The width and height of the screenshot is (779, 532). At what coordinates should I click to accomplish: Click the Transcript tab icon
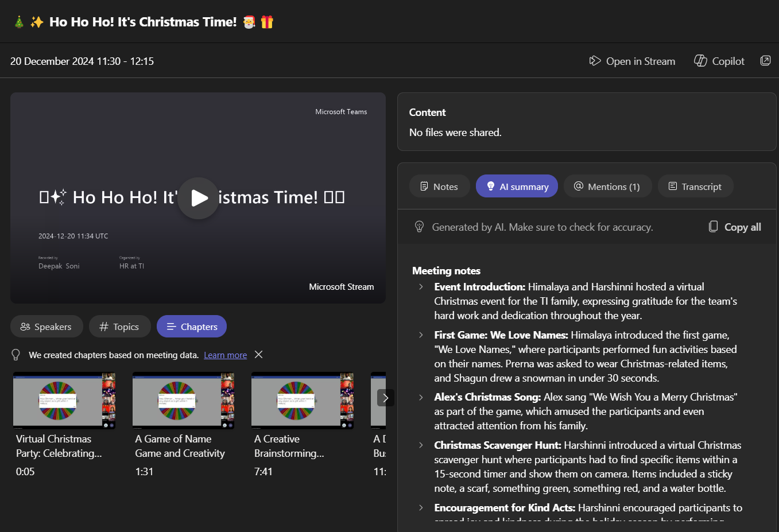673,186
